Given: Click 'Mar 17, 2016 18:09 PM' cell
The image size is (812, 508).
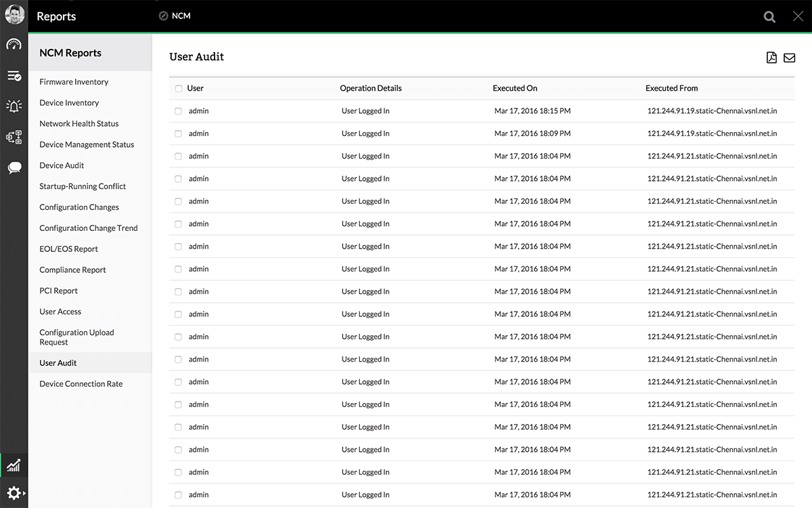Looking at the screenshot, I should click(x=533, y=133).
